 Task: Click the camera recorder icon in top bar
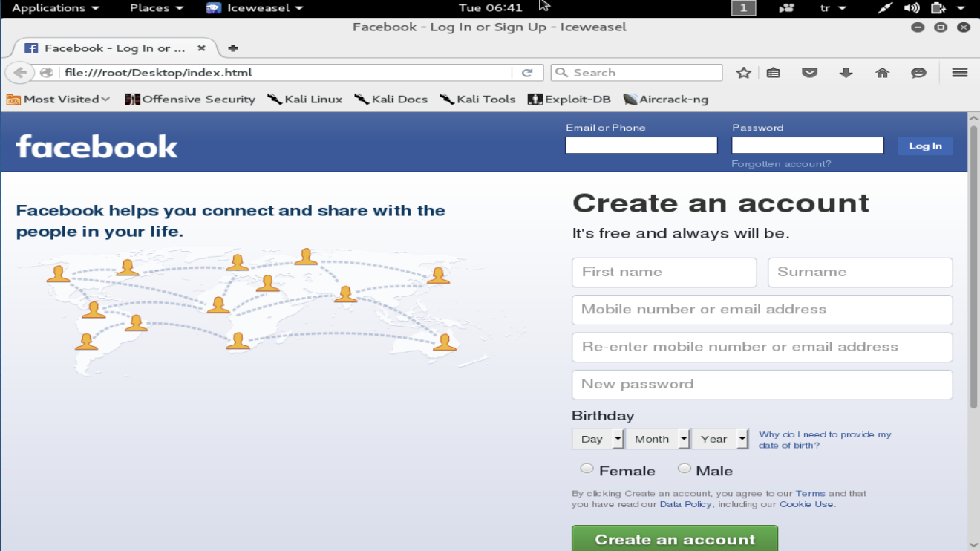[786, 8]
